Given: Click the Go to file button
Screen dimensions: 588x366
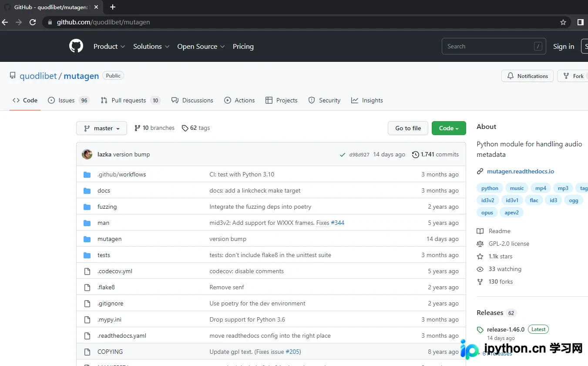Looking at the screenshot, I should click(408, 128).
